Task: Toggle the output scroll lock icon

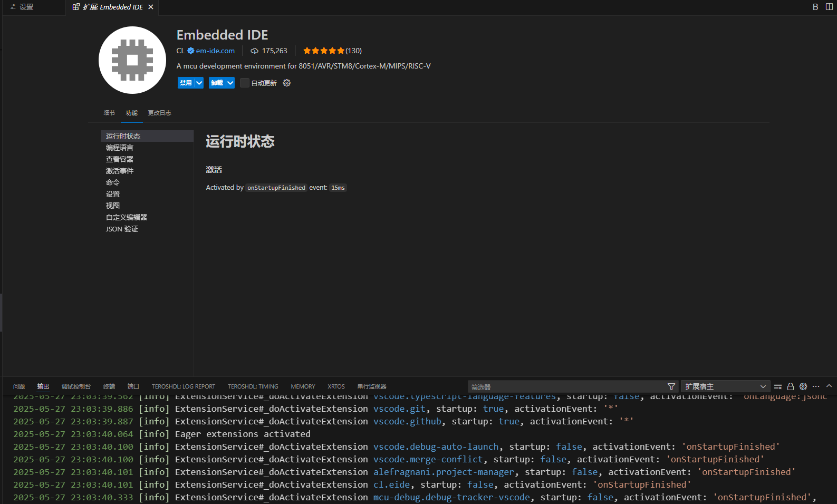Action: pyautogui.click(x=791, y=386)
